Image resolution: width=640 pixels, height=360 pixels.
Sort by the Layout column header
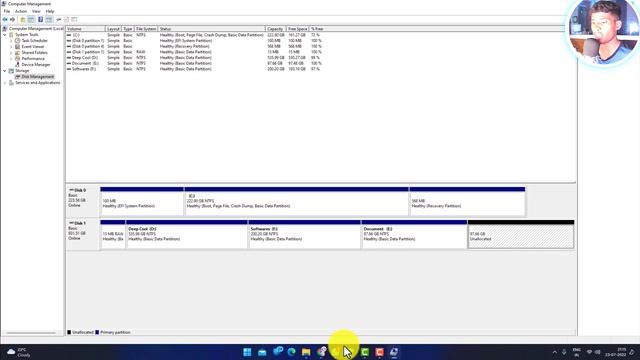pos(113,29)
